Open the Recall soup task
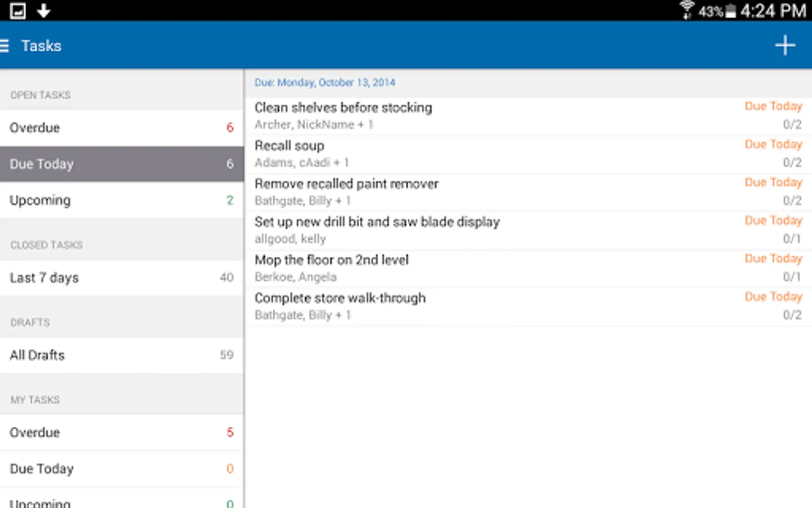This screenshot has height=508, width=812. point(529,154)
